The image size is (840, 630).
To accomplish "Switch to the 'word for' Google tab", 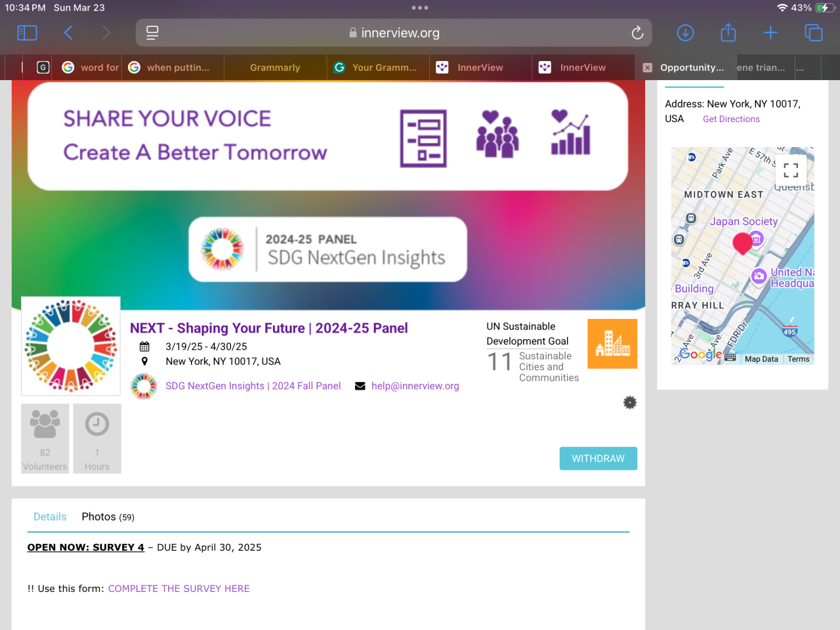I will coord(91,68).
